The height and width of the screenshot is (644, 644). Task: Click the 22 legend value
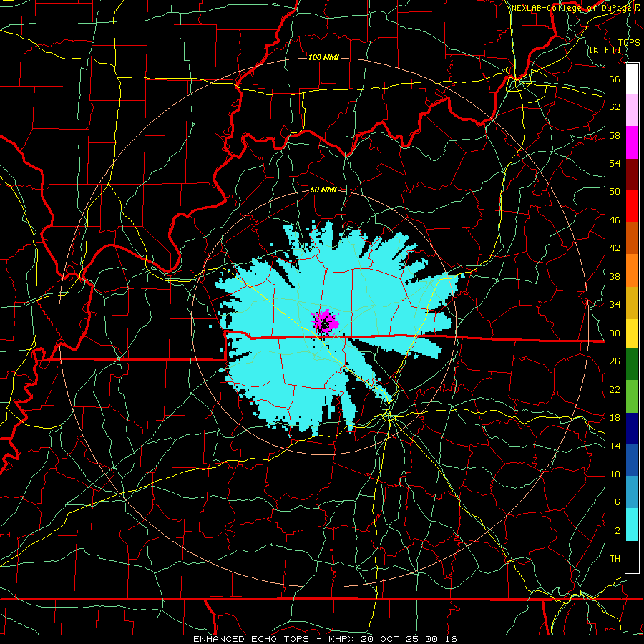point(615,390)
